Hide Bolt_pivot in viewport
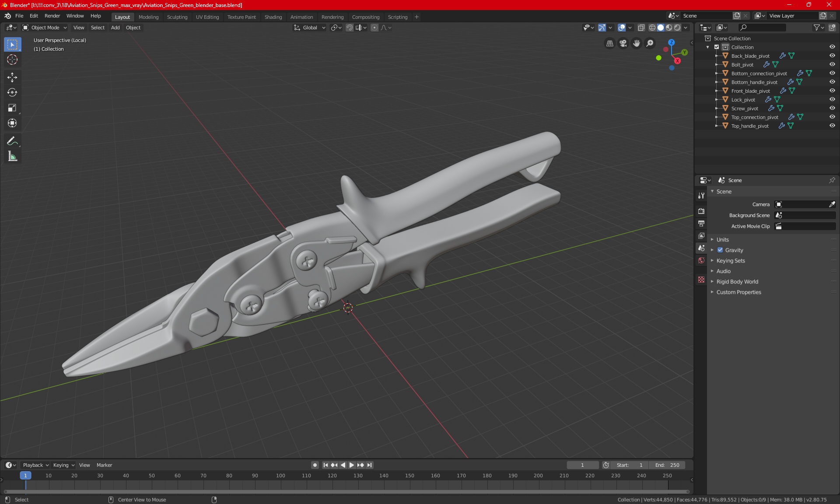This screenshot has width=840, height=504. click(832, 64)
